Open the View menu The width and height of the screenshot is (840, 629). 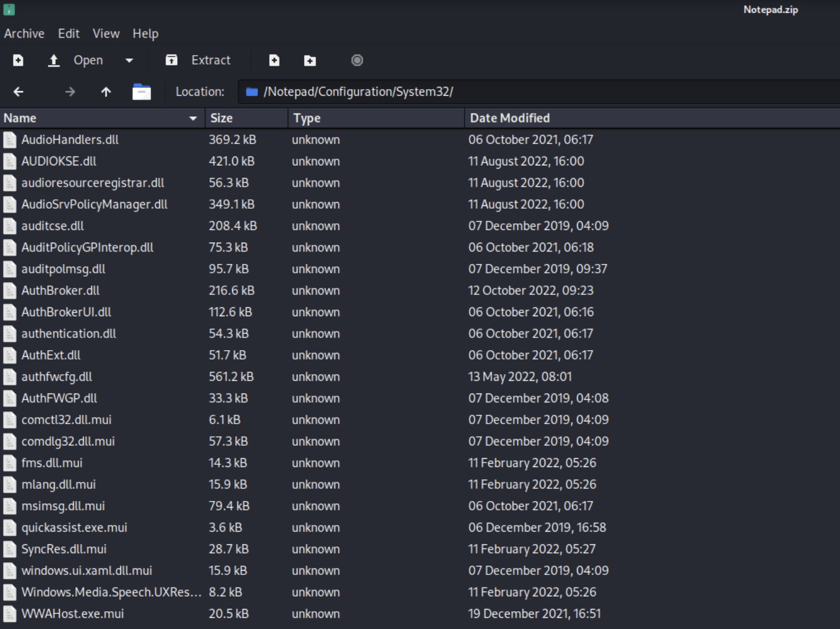(106, 33)
